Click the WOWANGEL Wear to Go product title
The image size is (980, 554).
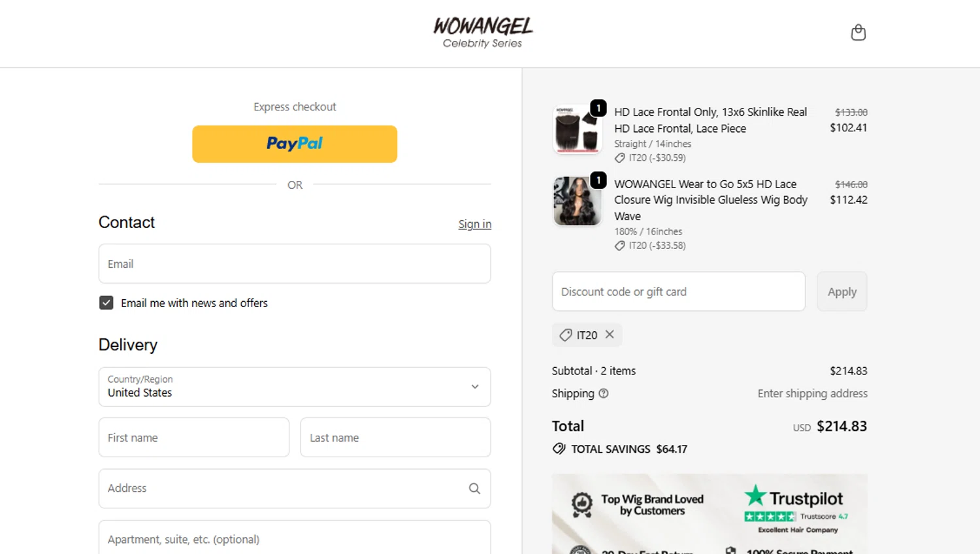(x=711, y=200)
